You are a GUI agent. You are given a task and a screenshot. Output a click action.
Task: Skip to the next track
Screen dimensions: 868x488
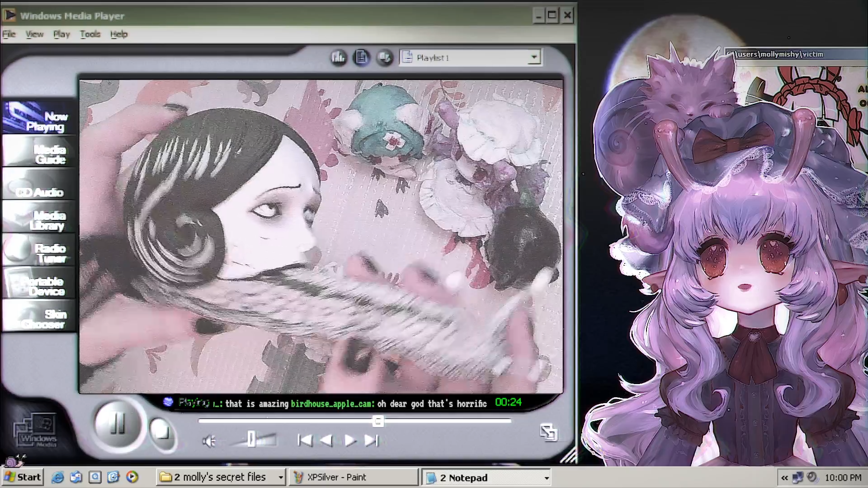[372, 440]
